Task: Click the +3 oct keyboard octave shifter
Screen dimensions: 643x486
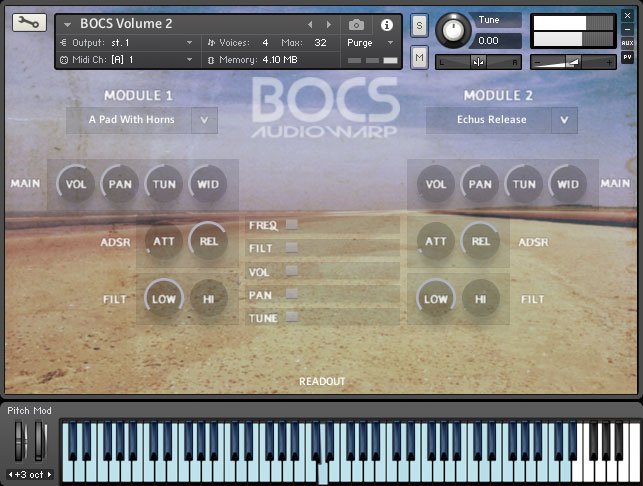Action: coord(27,473)
